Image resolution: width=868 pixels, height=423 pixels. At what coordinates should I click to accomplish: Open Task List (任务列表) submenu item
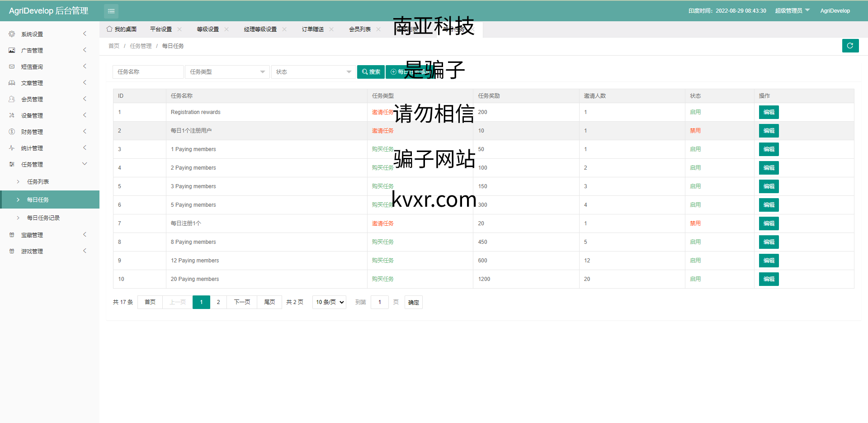click(50, 181)
